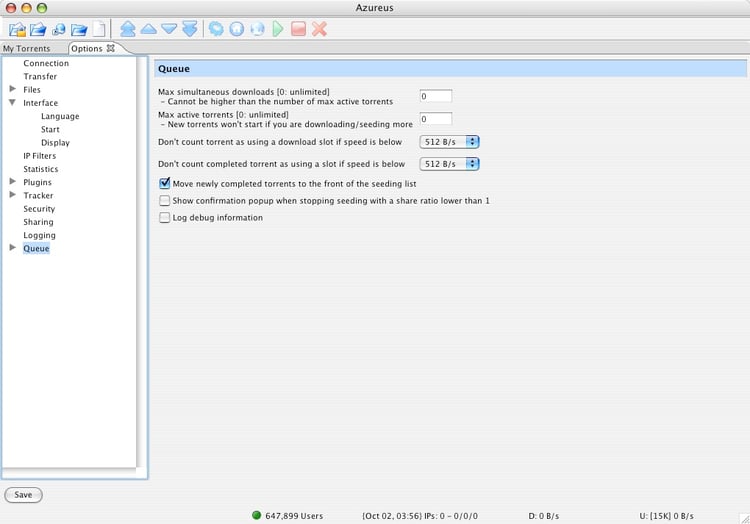
Task: Switch to the My Torrents tab
Action: [x=27, y=48]
